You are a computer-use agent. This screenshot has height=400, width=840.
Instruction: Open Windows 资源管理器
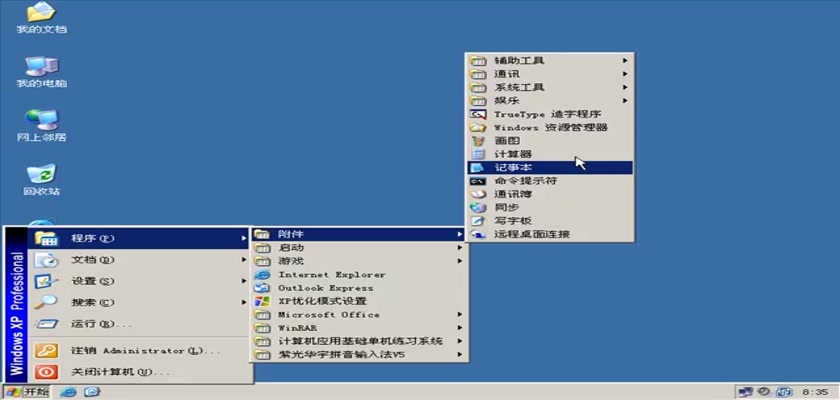click(550, 127)
